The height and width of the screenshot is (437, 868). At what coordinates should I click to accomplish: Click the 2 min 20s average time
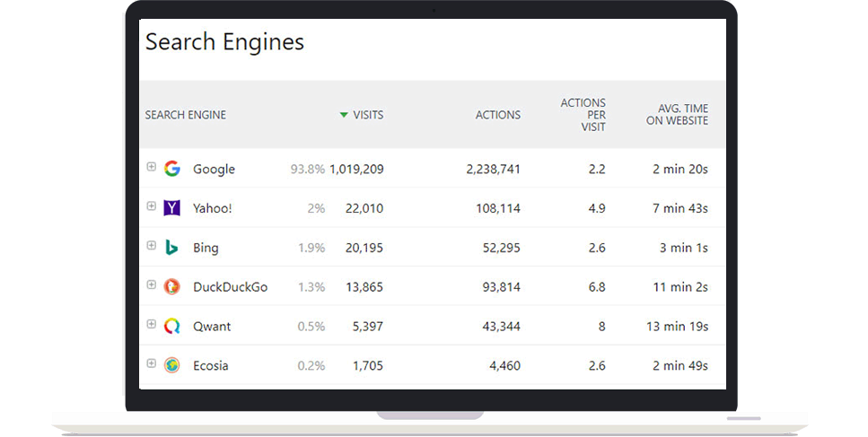pos(679,170)
